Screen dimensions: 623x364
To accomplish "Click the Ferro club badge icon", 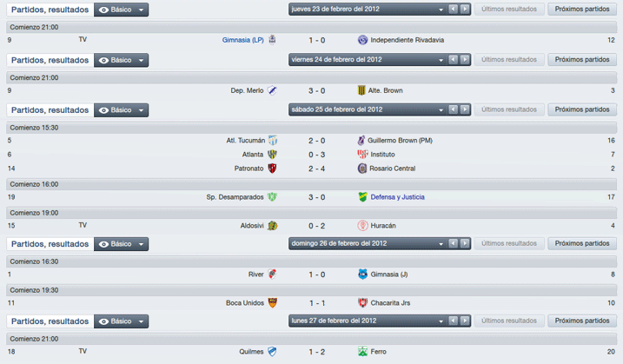I will [x=362, y=352].
